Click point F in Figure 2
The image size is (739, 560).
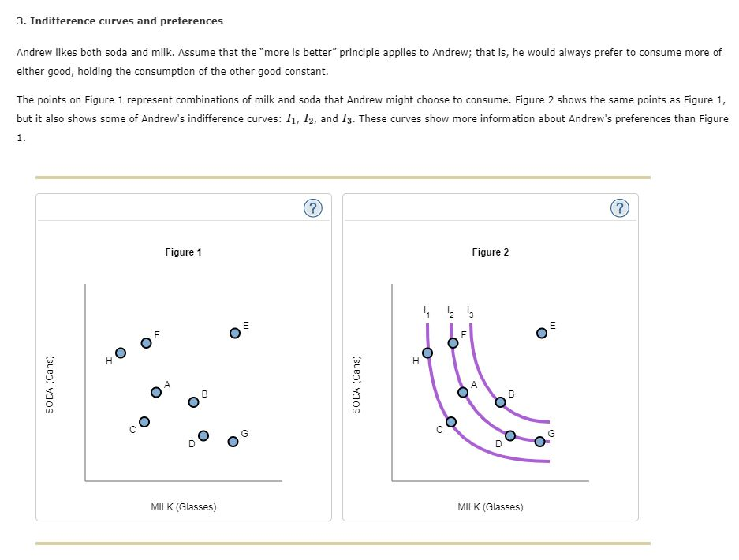click(452, 342)
